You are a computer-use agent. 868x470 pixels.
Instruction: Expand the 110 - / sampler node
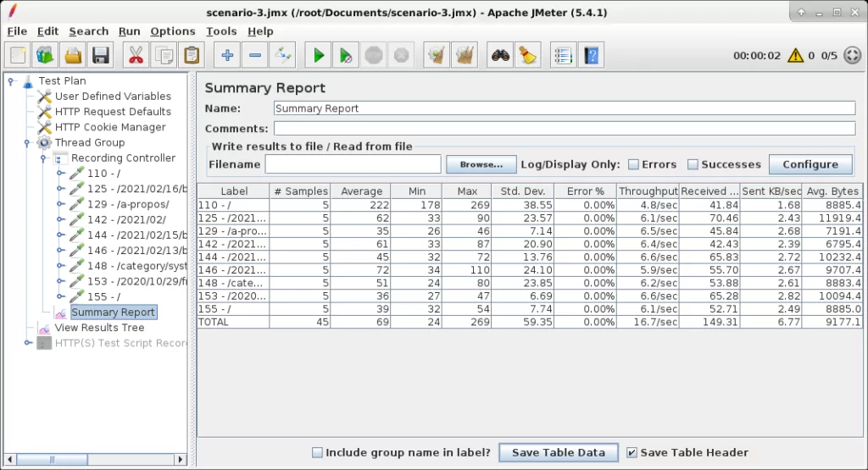(60, 174)
